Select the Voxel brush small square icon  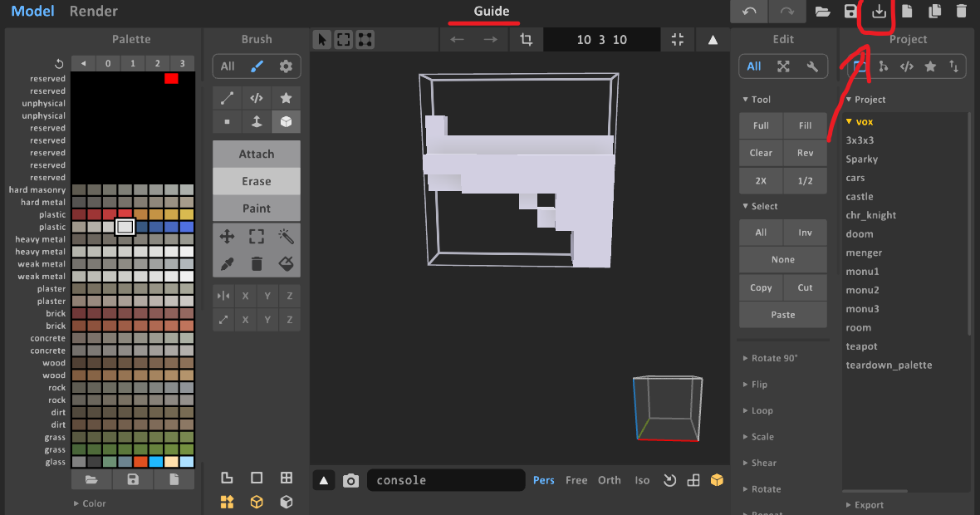227,122
